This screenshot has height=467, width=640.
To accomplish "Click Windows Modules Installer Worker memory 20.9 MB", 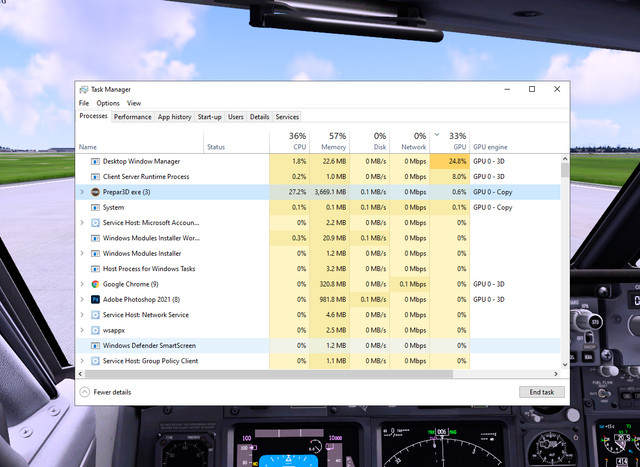I will (334, 238).
